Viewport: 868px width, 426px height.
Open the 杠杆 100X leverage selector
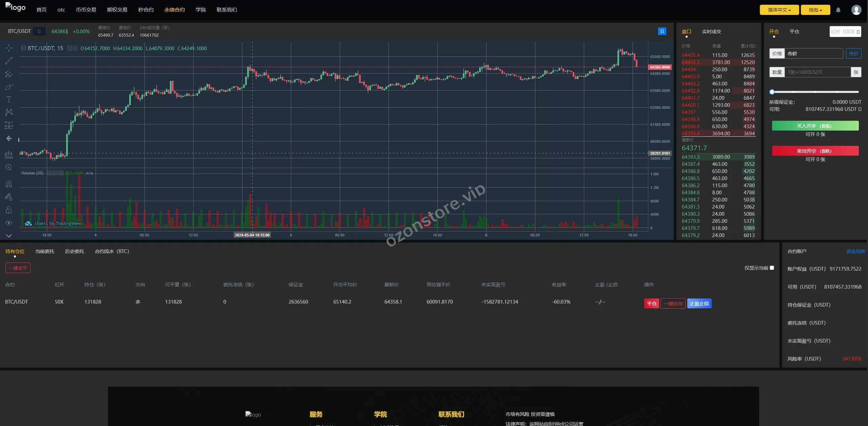tap(845, 32)
